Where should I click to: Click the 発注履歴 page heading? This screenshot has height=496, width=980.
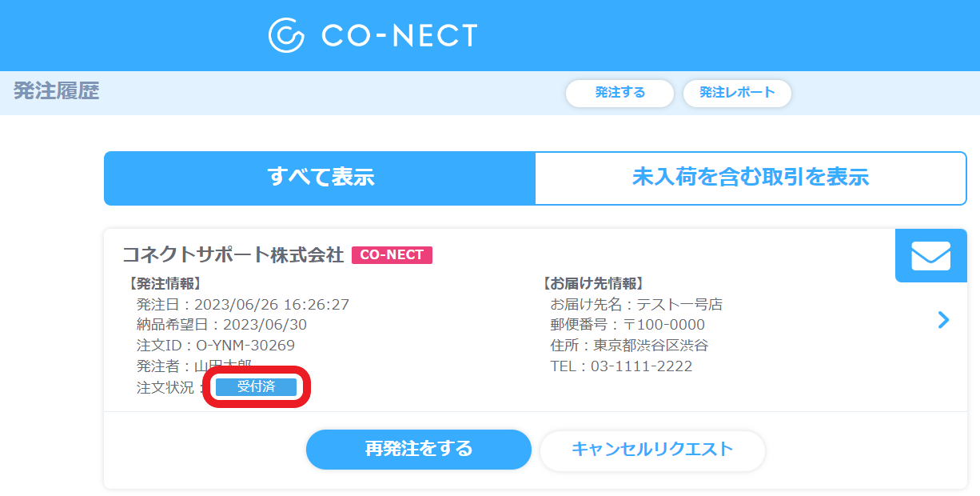[57, 91]
